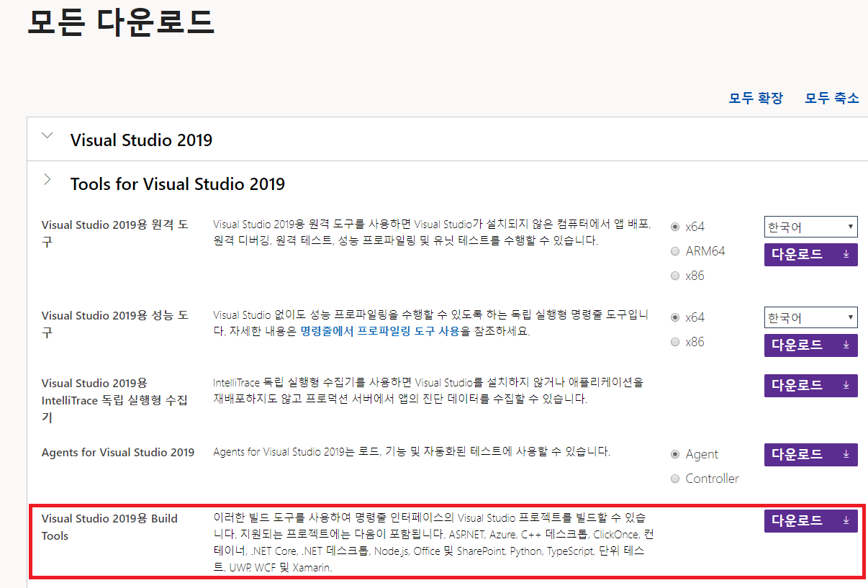This screenshot has width=868, height=588.
Task: Click the 모든 다운로드 page heading
Action: (x=121, y=22)
